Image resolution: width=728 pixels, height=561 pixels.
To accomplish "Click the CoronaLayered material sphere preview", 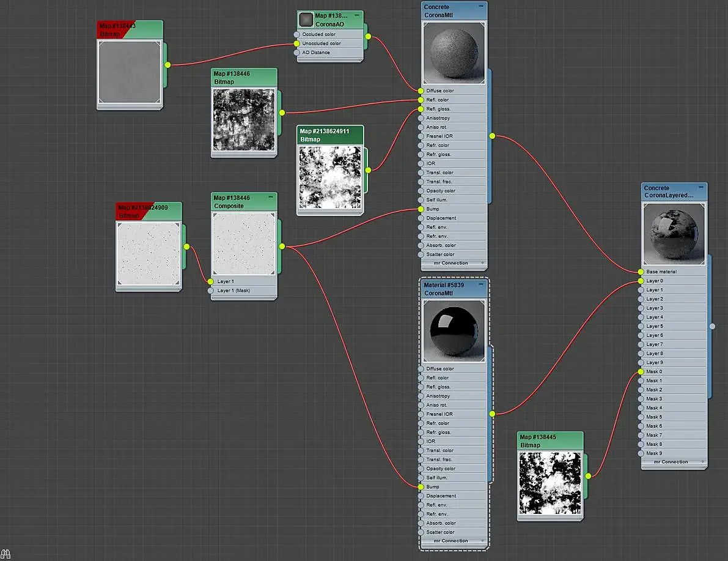I will tap(674, 234).
